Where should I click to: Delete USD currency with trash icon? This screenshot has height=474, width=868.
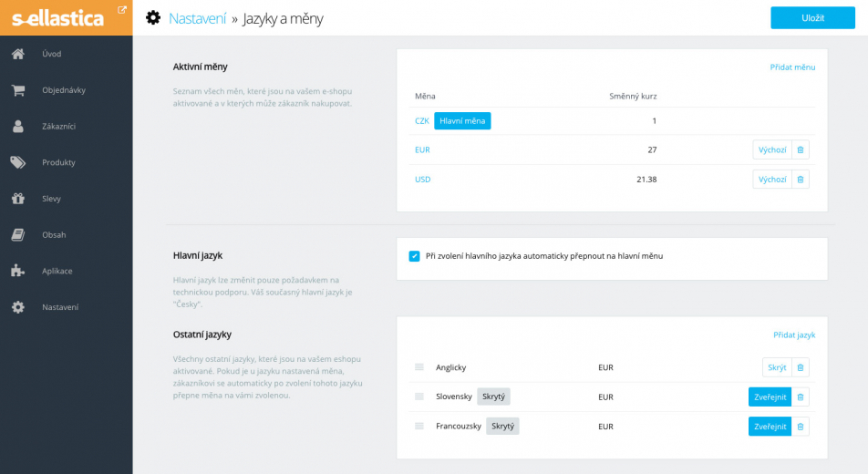pos(801,180)
